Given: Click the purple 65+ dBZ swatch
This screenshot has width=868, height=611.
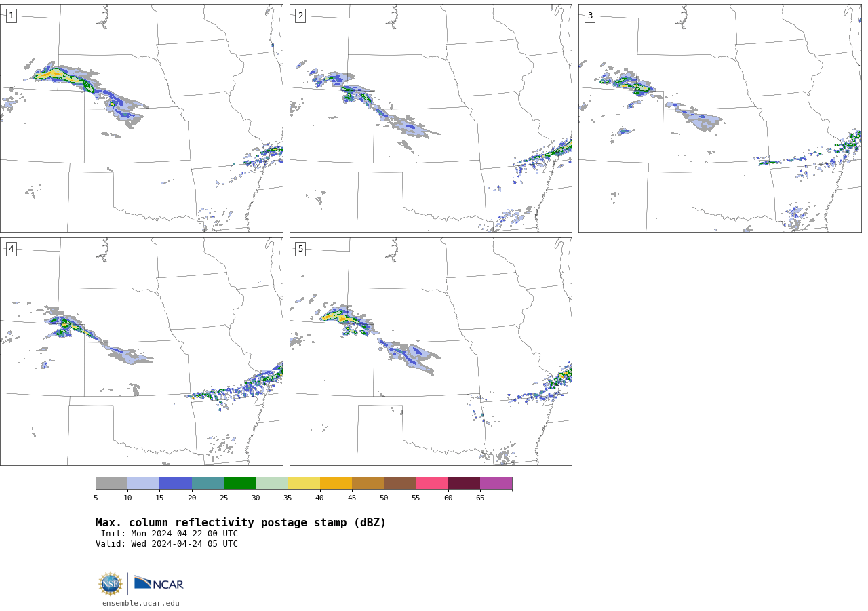Looking at the screenshot, I should tap(496, 483).
